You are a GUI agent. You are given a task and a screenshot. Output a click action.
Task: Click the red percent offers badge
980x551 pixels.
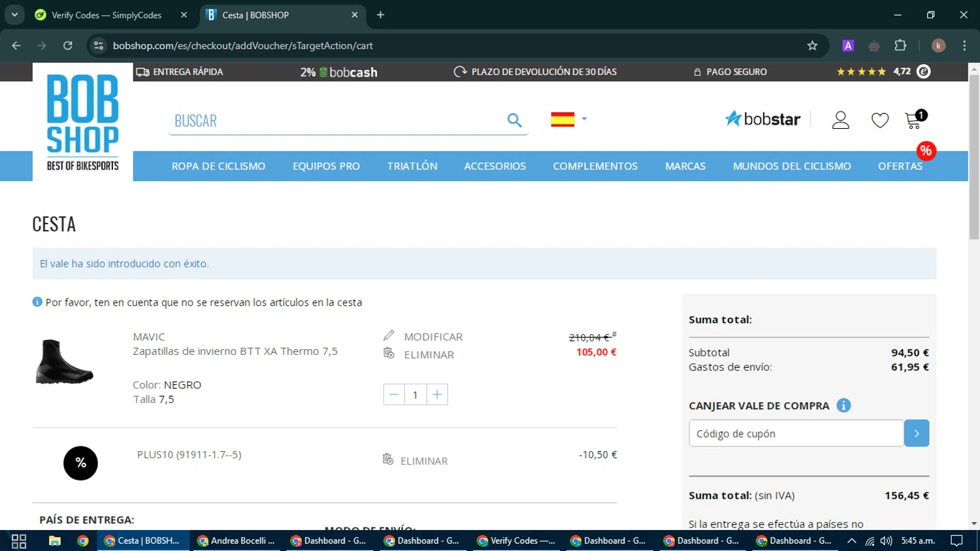[926, 151]
